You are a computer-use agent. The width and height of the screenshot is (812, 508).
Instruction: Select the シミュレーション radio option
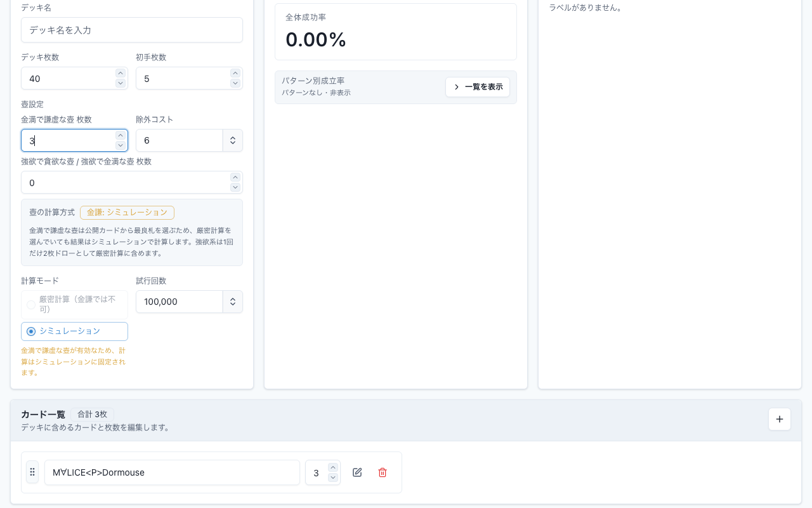[74, 331]
